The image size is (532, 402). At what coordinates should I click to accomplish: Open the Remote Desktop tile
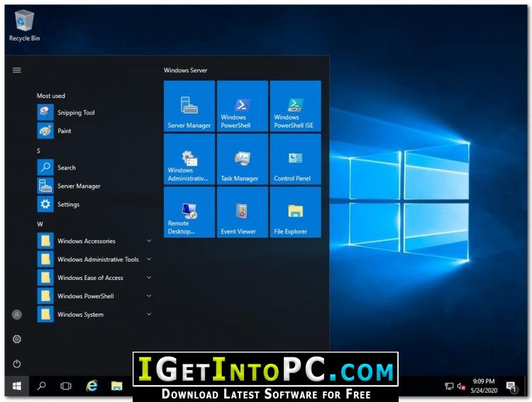(189, 212)
